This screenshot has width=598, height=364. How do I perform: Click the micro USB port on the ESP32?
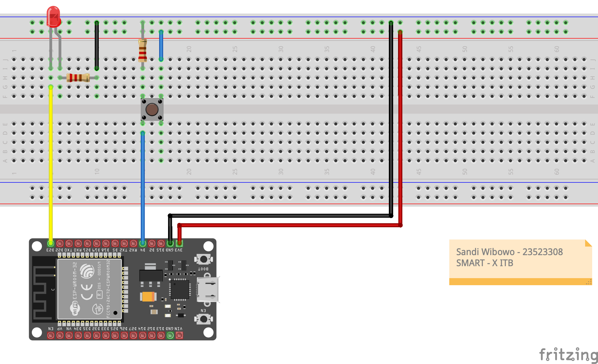(208, 289)
